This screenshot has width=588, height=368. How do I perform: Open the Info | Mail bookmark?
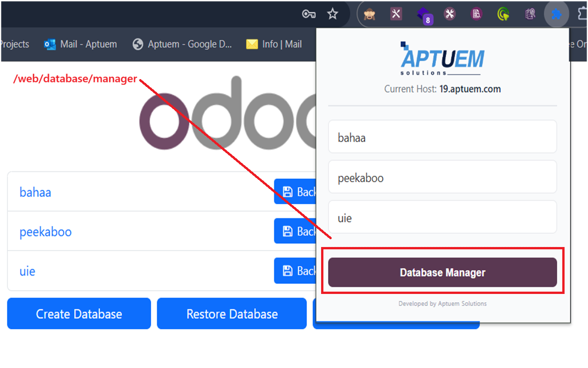(x=274, y=44)
